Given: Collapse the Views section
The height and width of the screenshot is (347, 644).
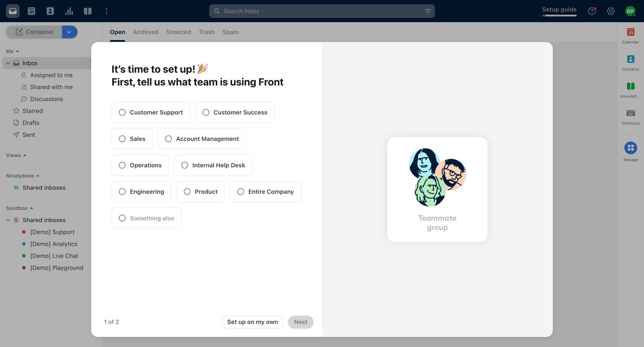Looking at the screenshot, I should [x=16, y=155].
